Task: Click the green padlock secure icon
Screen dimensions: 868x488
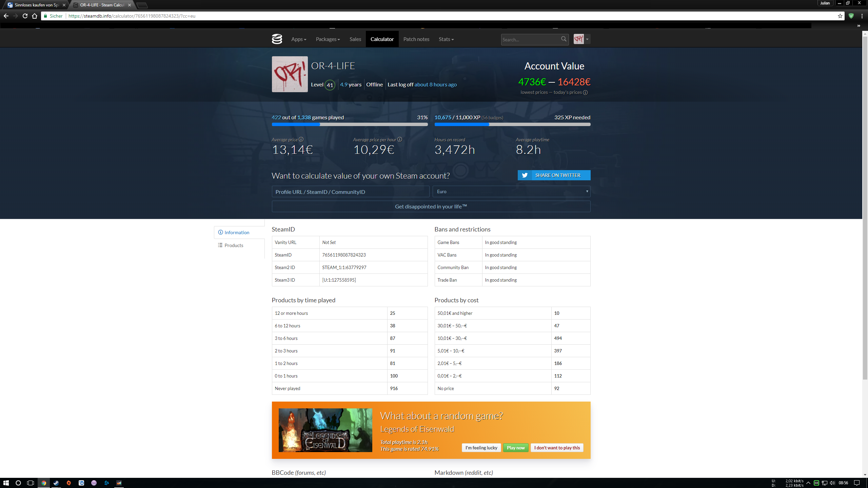Action: pyautogui.click(x=45, y=16)
